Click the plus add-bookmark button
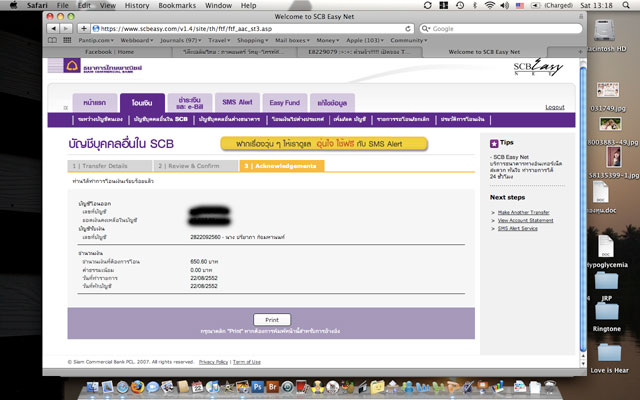The height and width of the screenshot is (400, 640). (83, 29)
